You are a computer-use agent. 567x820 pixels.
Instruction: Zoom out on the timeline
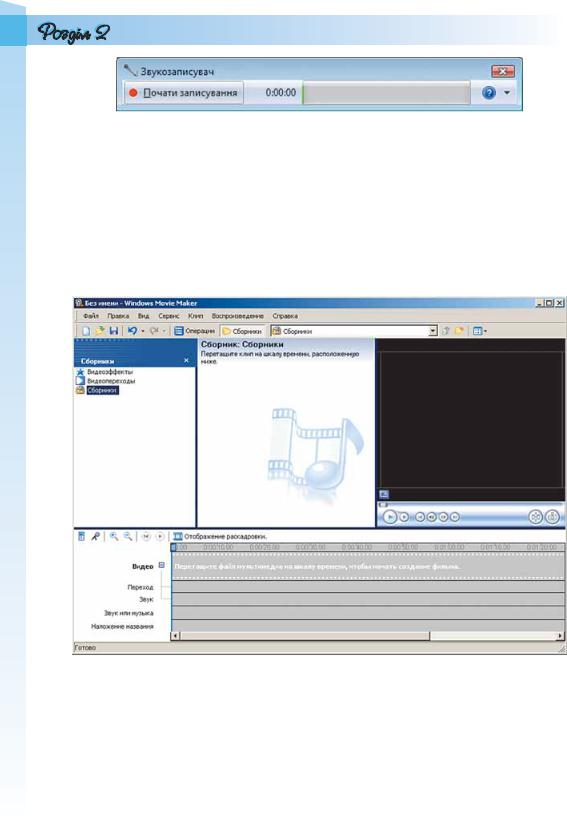(128, 536)
